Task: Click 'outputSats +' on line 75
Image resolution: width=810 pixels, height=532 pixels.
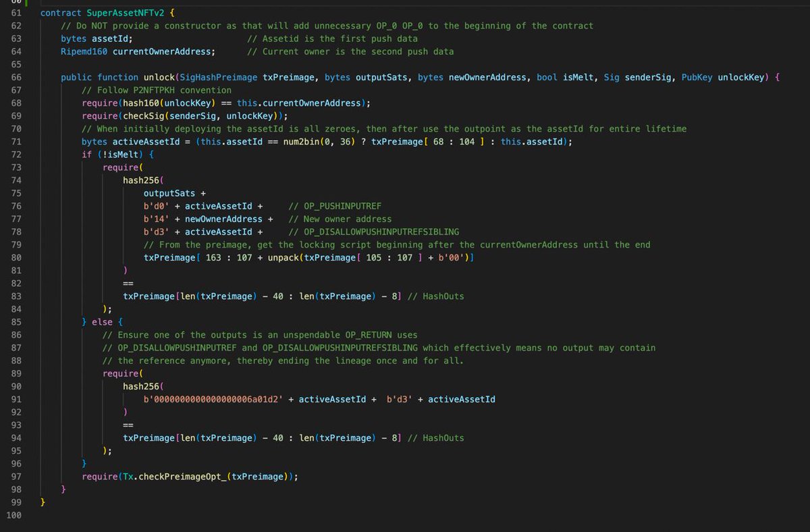Action: pos(175,193)
